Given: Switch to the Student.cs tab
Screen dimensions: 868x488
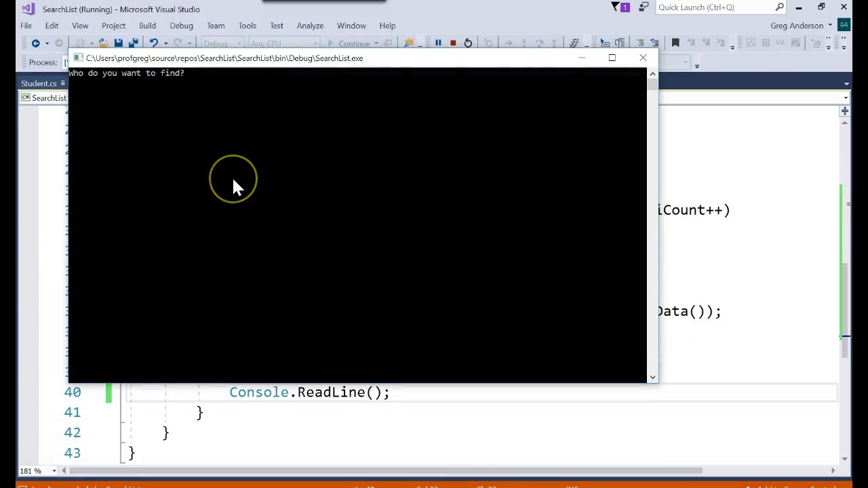Looking at the screenshot, I should tap(39, 83).
